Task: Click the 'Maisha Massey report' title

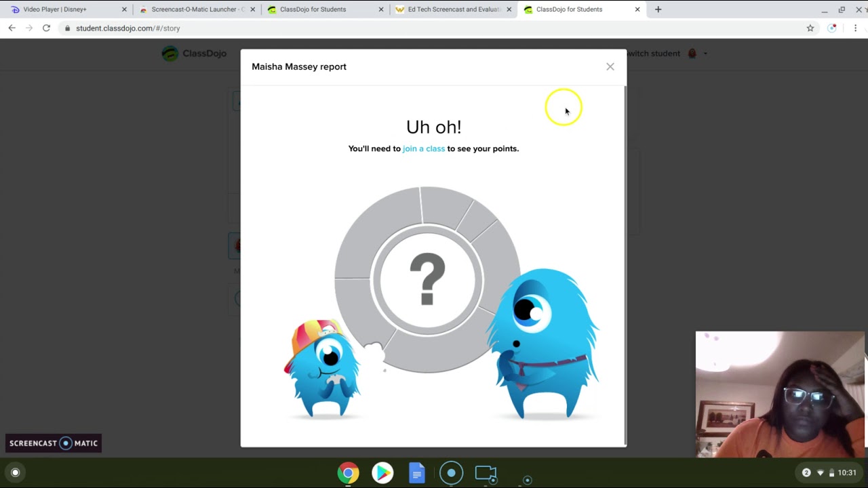Action: [x=299, y=66]
